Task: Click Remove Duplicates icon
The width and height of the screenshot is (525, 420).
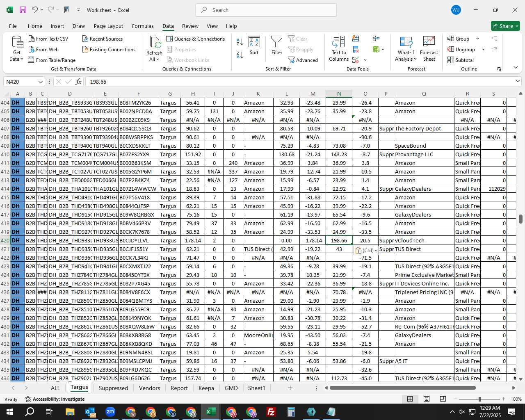Action: pos(356,49)
